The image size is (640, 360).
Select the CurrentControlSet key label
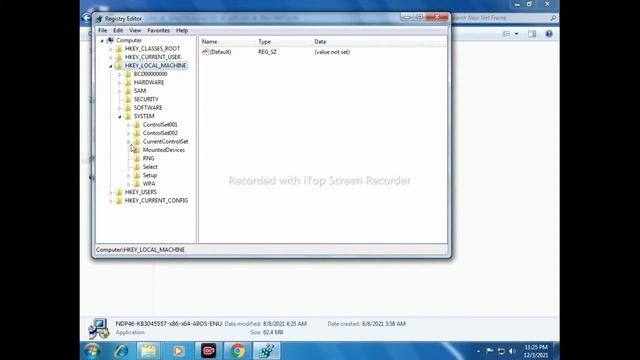pyautogui.click(x=165, y=142)
